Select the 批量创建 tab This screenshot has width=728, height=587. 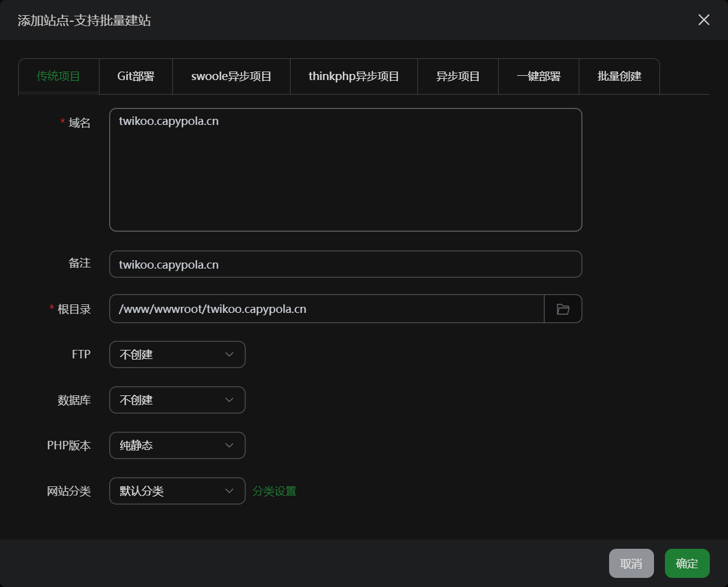(x=619, y=76)
